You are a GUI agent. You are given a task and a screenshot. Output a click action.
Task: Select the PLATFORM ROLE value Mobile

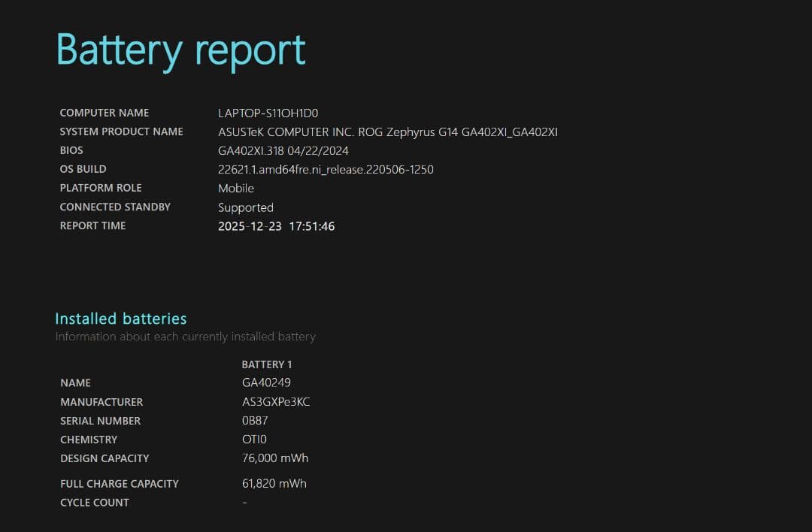236,188
